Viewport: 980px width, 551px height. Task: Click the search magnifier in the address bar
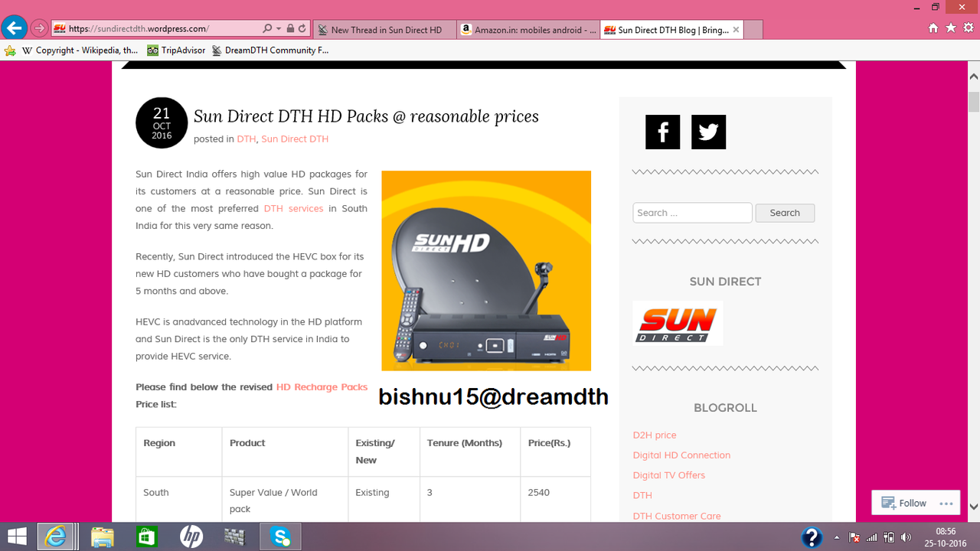point(267,29)
